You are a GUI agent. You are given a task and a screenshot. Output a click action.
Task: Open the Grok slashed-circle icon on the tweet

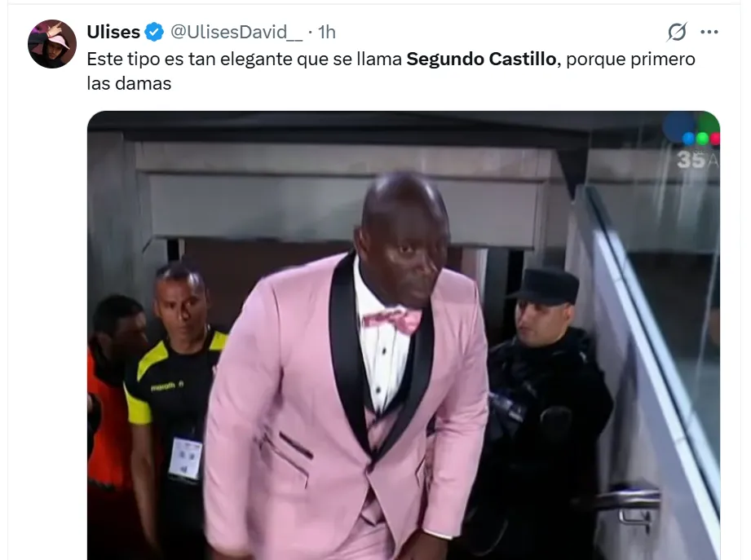pos(677,32)
